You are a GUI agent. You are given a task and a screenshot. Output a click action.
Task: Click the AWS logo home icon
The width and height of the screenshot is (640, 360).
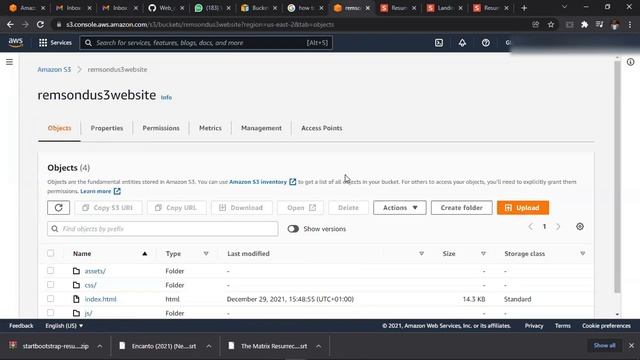point(16,42)
